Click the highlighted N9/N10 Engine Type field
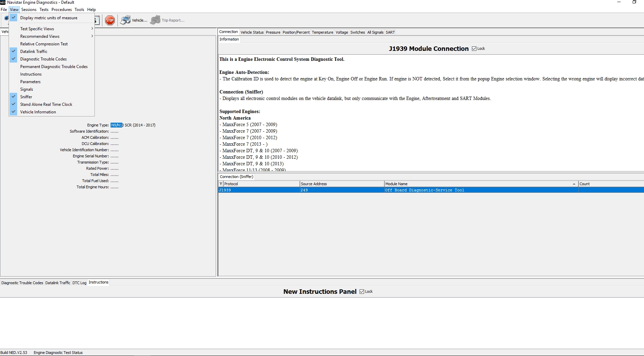 click(117, 125)
